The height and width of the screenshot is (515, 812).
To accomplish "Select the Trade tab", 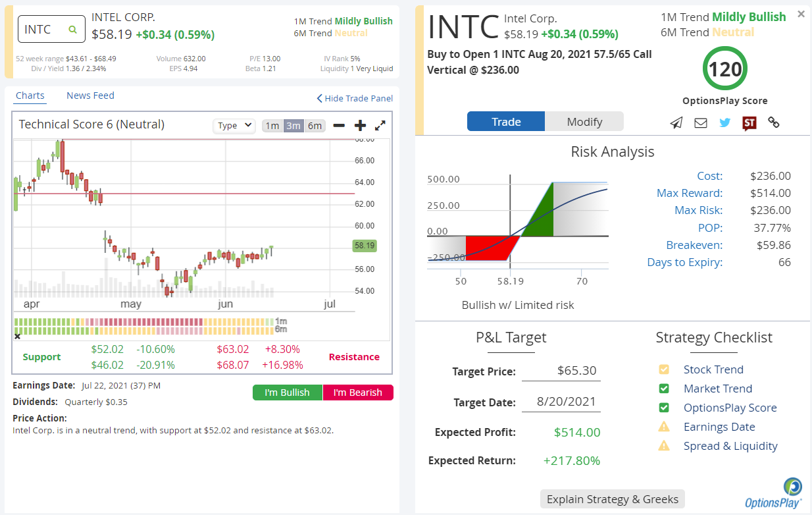I will click(x=506, y=121).
